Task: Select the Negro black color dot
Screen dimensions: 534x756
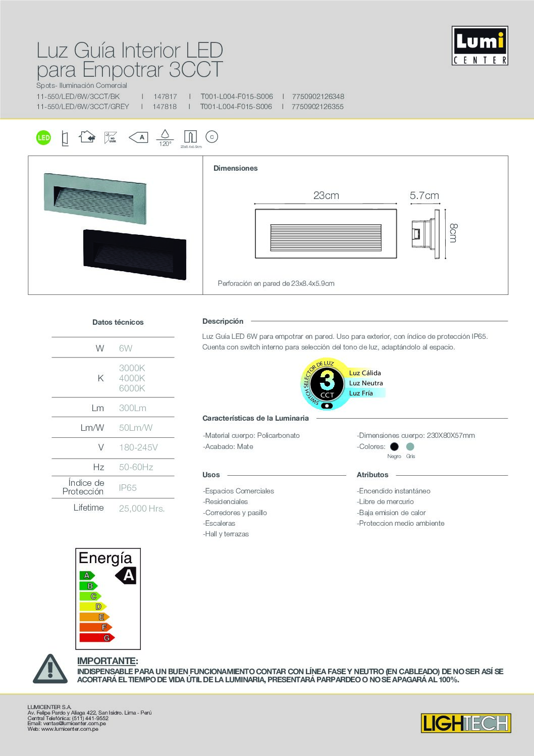Action: click(395, 446)
